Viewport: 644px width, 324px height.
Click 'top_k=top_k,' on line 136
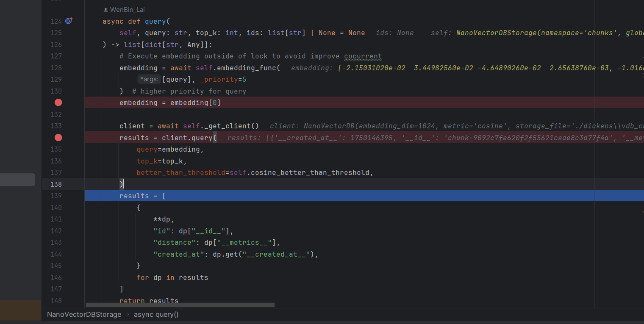pyautogui.click(x=162, y=161)
